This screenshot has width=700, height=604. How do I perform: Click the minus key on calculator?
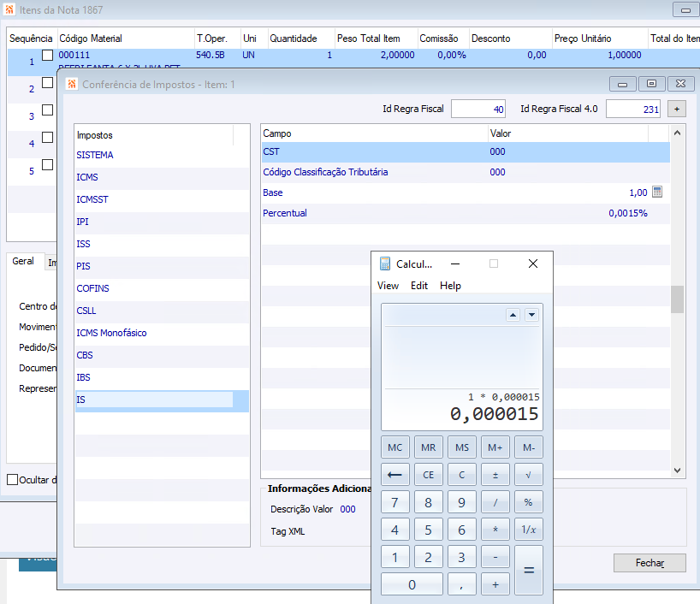[495, 557]
